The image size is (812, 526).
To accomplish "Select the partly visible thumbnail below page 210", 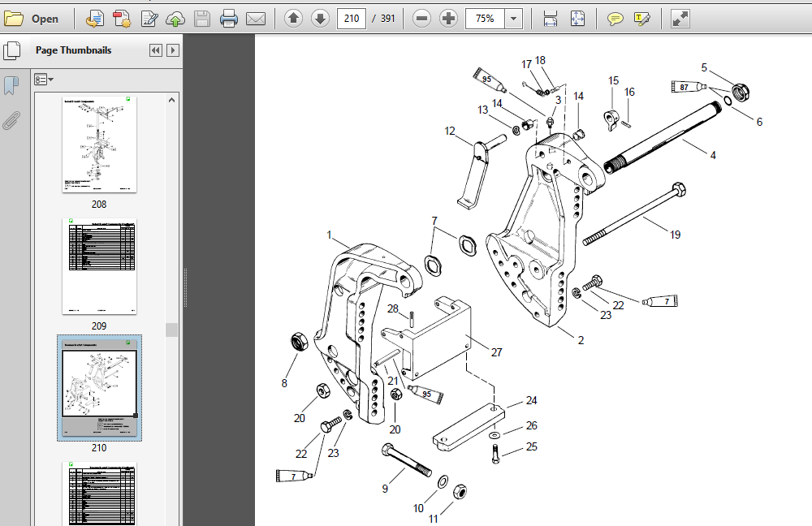I will [x=99, y=494].
